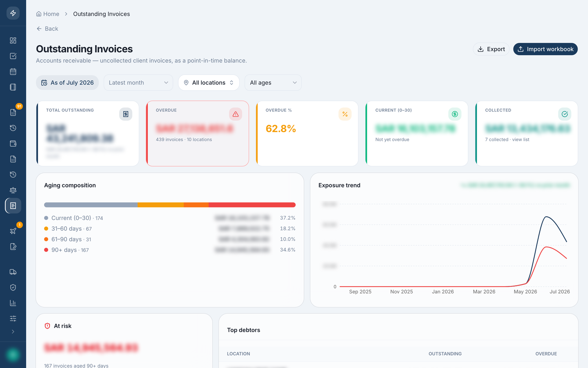
Task: Click the As of July 2026 date chip
Action: point(67,83)
